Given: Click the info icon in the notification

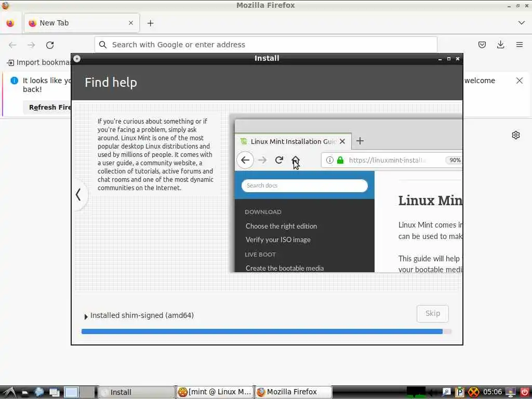Looking at the screenshot, I should (x=14, y=81).
